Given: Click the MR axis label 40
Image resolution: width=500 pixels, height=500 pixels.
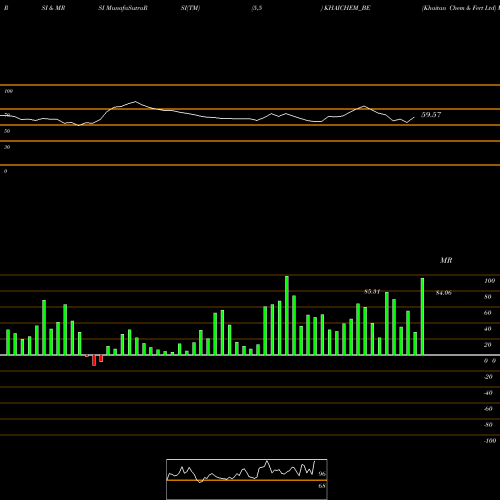Looking at the screenshot, I should (x=488, y=329).
